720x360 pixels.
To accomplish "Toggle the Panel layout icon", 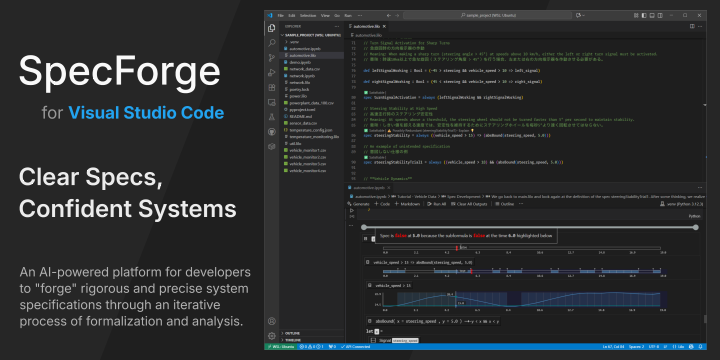I will pos(651,15).
